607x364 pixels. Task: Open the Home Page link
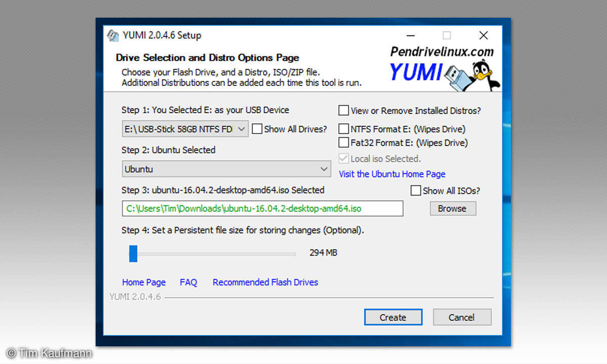144,282
